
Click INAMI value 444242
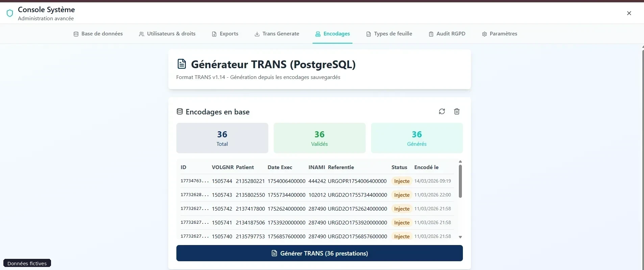[x=317, y=181]
